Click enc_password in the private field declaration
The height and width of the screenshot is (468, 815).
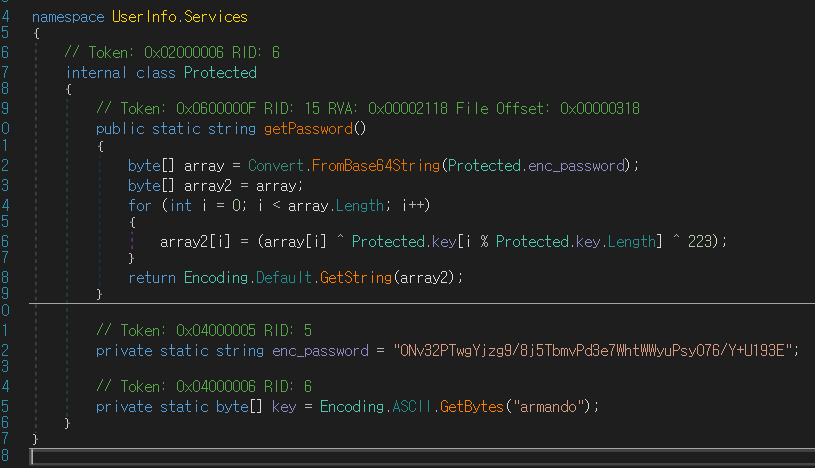[x=320, y=350]
